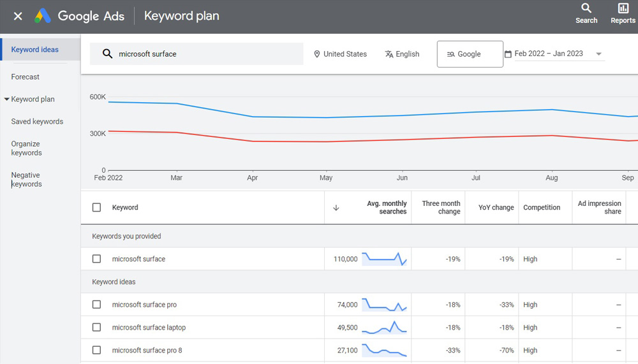Click the Keywords you provided section header
This screenshot has width=638, height=364.
tap(126, 237)
